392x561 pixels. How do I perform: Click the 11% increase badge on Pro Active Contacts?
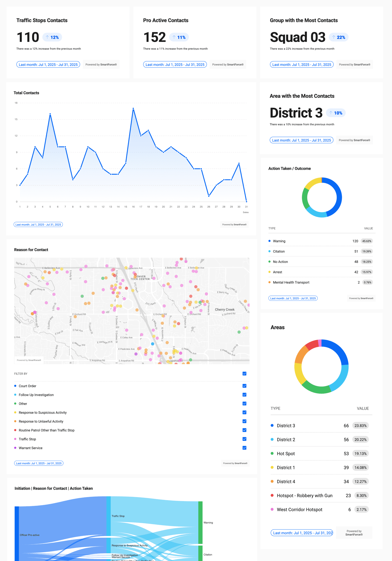(179, 37)
